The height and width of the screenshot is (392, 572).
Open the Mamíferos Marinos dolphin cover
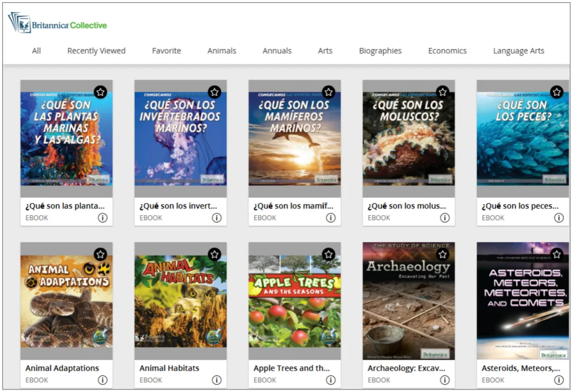(x=295, y=139)
